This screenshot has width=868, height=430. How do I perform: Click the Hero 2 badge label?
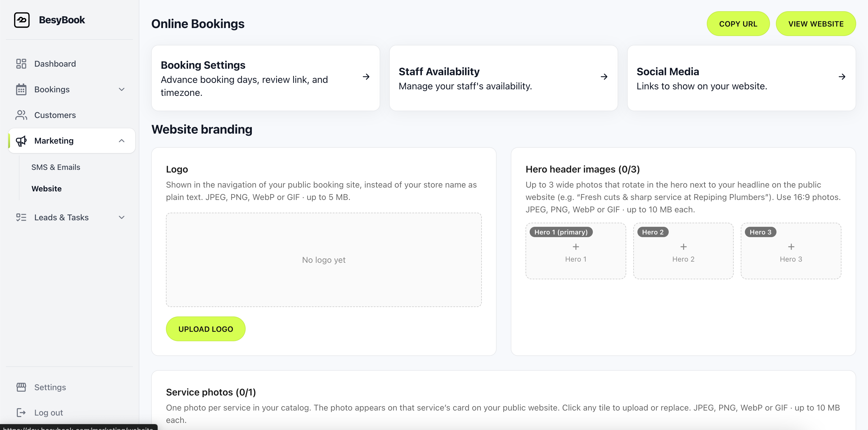[x=653, y=232]
